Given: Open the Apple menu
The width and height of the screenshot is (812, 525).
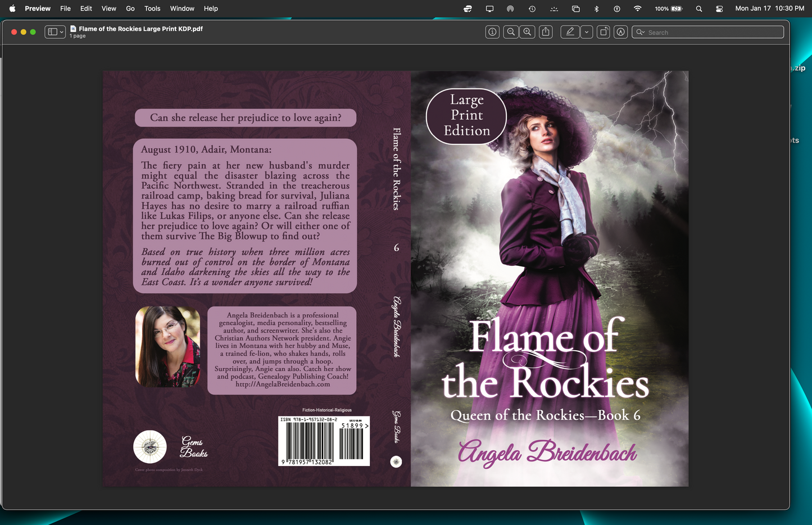Looking at the screenshot, I should click(12, 8).
